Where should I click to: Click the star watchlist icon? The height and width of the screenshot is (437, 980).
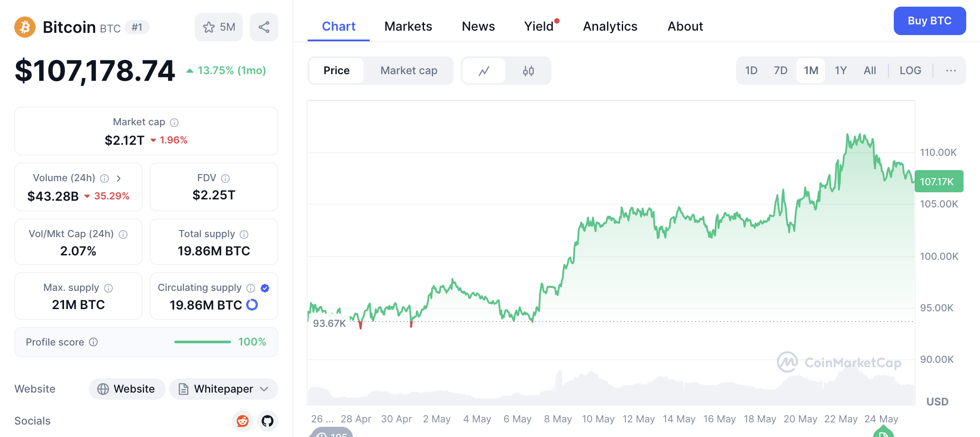[x=208, y=28]
